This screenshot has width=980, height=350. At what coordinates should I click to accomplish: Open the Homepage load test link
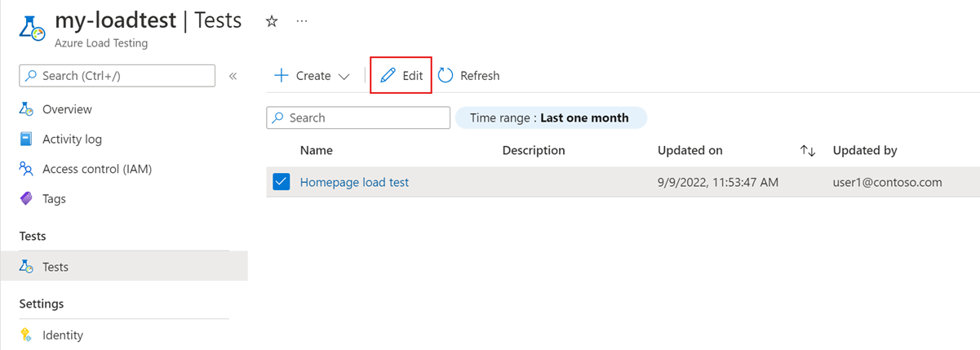point(354,182)
